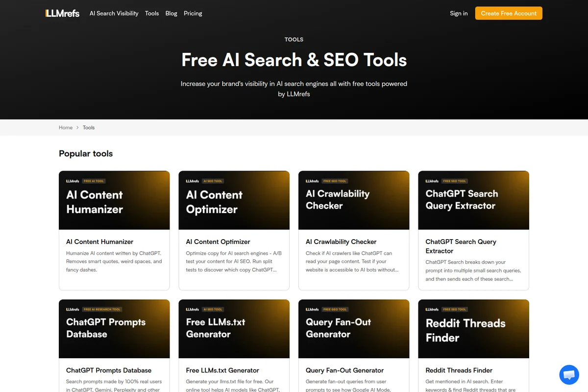This screenshot has width=588, height=392.
Task: Click the LLMrefs logo
Action: click(62, 13)
